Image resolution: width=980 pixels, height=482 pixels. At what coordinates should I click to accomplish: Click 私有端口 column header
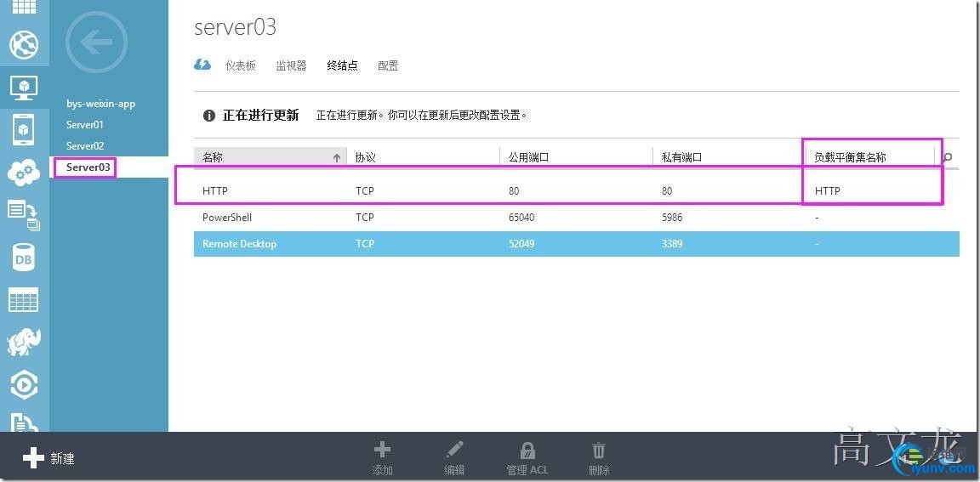click(682, 158)
